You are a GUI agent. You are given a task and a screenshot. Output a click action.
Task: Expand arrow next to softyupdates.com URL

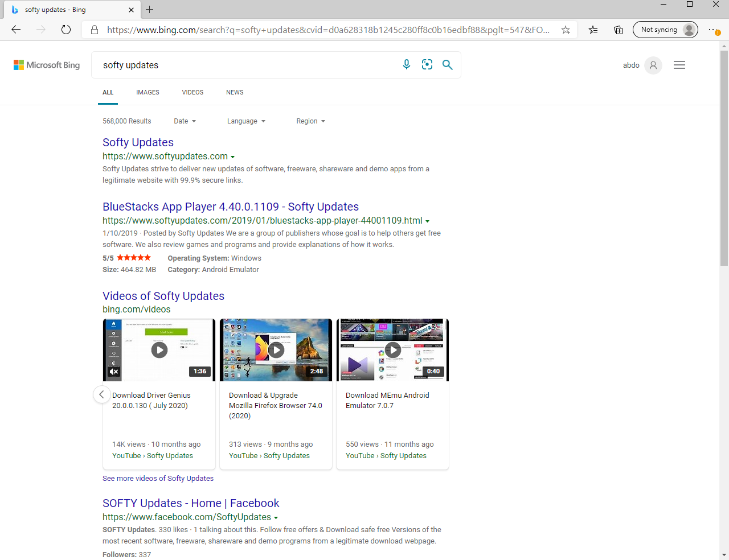[232, 157]
